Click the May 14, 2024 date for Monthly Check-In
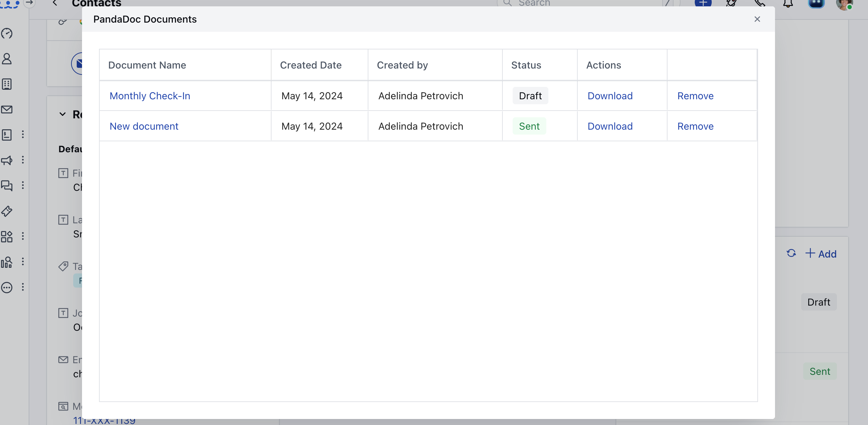 [x=312, y=96]
